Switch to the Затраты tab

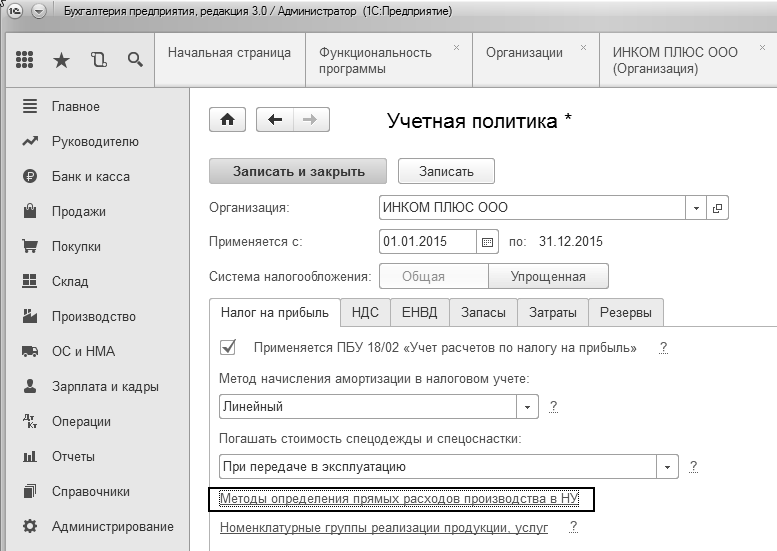click(x=553, y=313)
